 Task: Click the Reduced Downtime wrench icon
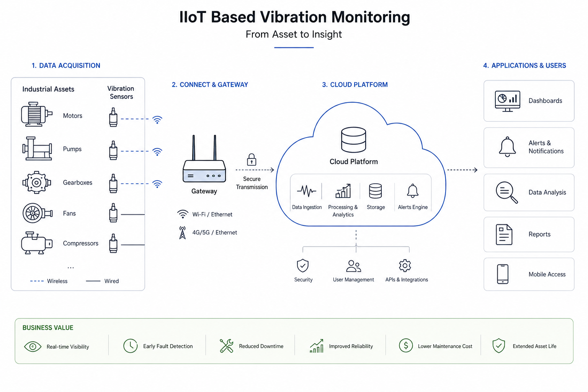pyautogui.click(x=227, y=346)
